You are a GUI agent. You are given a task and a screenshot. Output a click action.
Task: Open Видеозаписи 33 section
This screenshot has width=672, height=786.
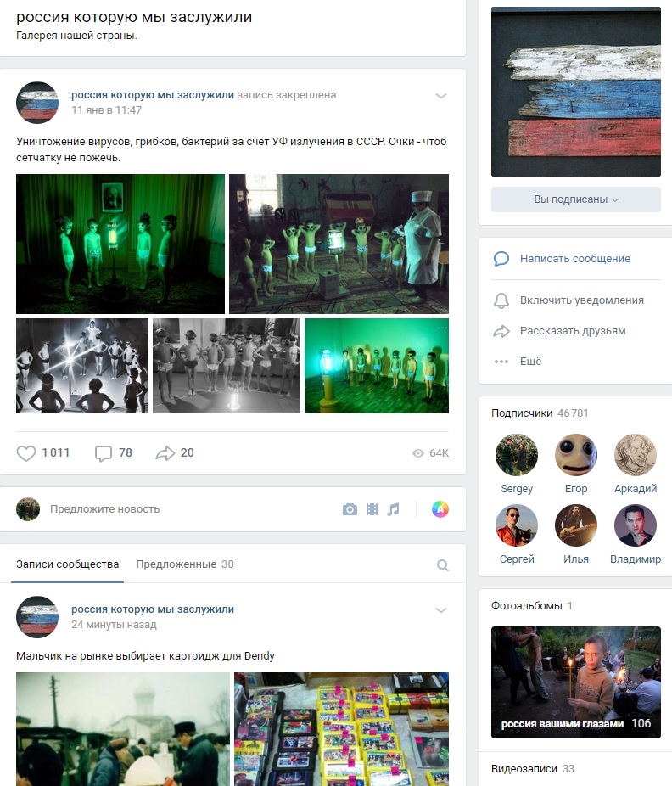tap(533, 768)
